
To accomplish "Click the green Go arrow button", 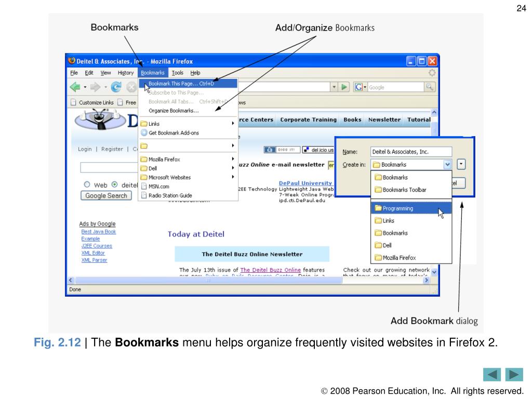I will 344,87.
